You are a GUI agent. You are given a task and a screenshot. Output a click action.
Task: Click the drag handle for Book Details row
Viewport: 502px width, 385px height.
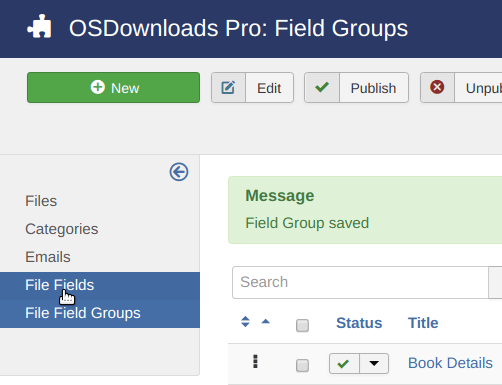coord(255,362)
